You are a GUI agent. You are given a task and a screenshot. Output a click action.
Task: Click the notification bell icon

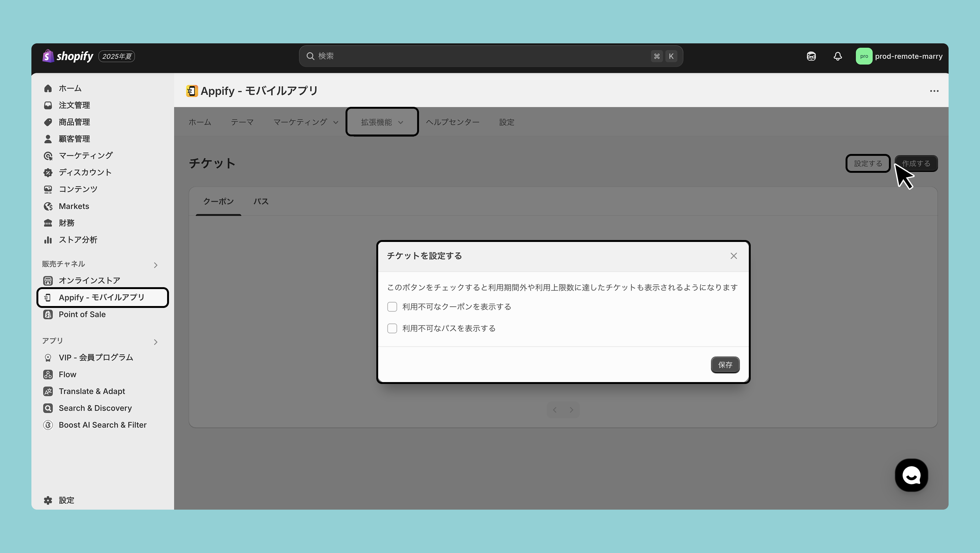(x=837, y=56)
